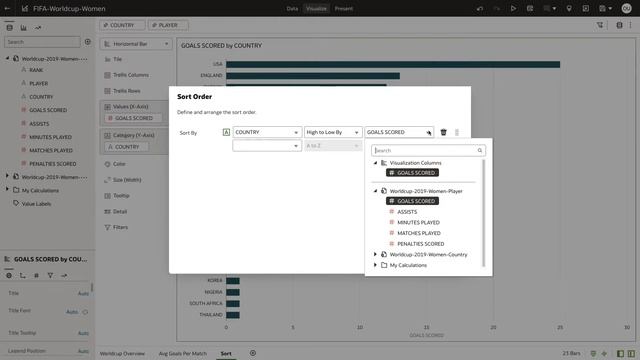Switch to the Visualize tab in header

click(316, 8)
